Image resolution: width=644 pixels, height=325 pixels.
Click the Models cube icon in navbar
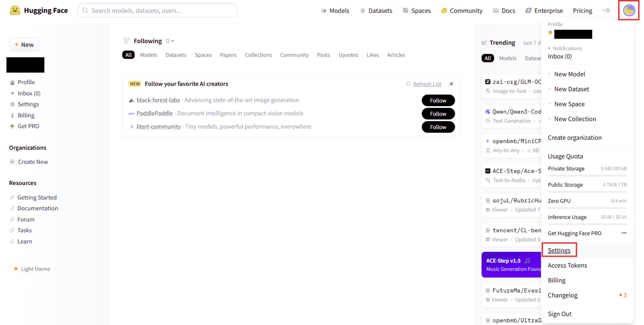324,10
